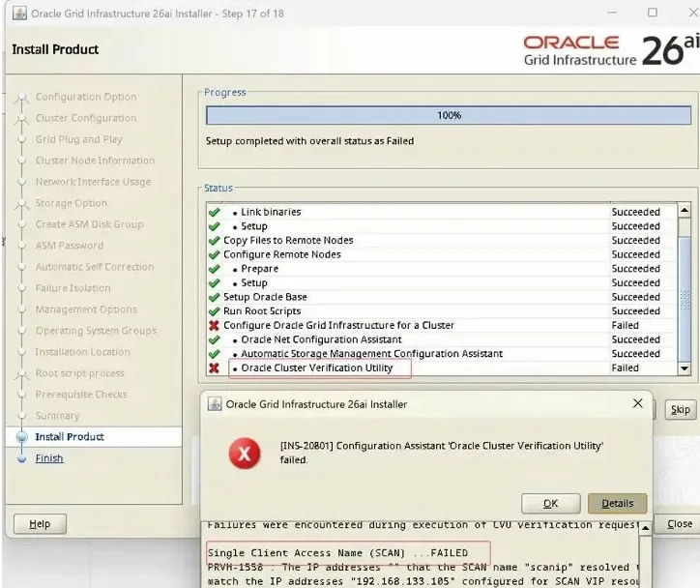Select the Configure Oracle Grid Infrastructure for a Cluster row

[x=442, y=326]
